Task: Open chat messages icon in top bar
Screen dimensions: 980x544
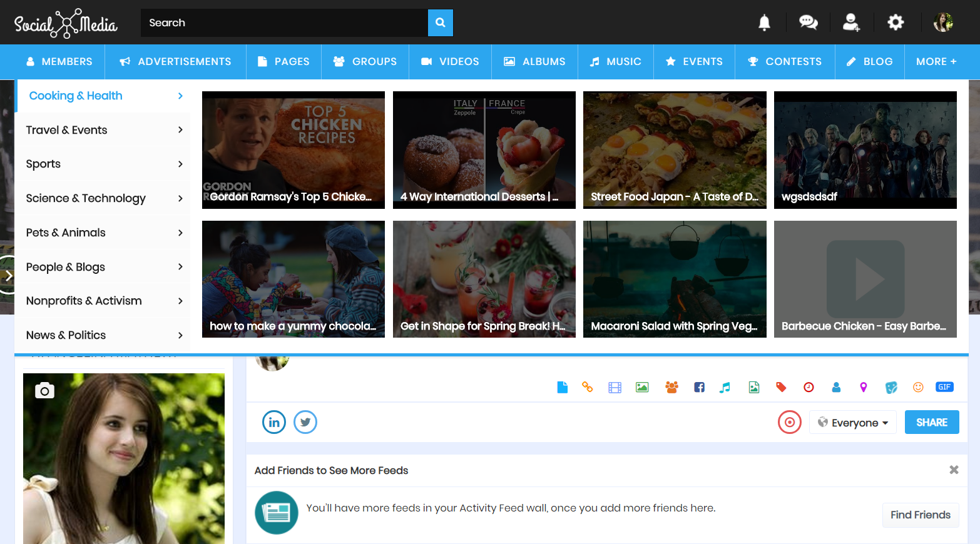Action: [808, 22]
